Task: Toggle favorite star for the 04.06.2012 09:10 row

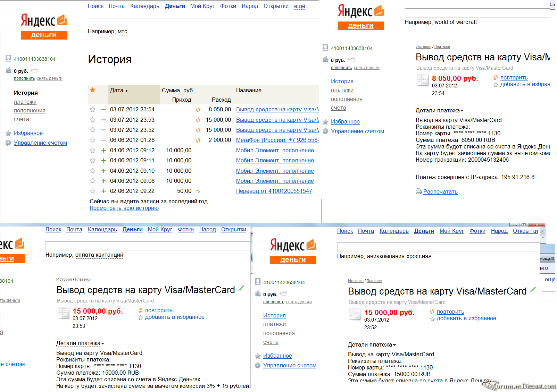Action: pyautogui.click(x=92, y=171)
